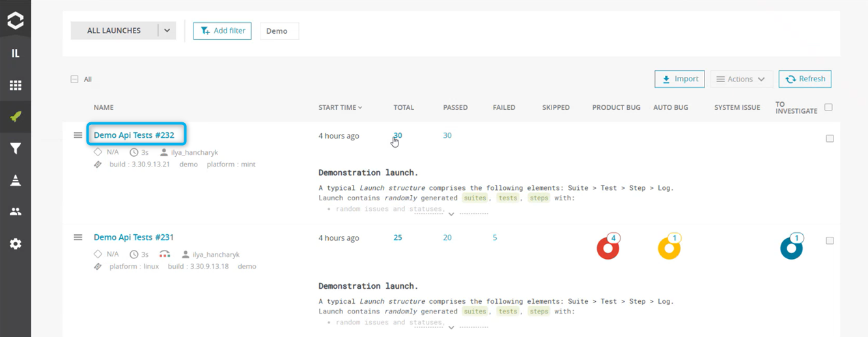Open passed 20 count of launch #231
This screenshot has width=868, height=337.
click(447, 237)
